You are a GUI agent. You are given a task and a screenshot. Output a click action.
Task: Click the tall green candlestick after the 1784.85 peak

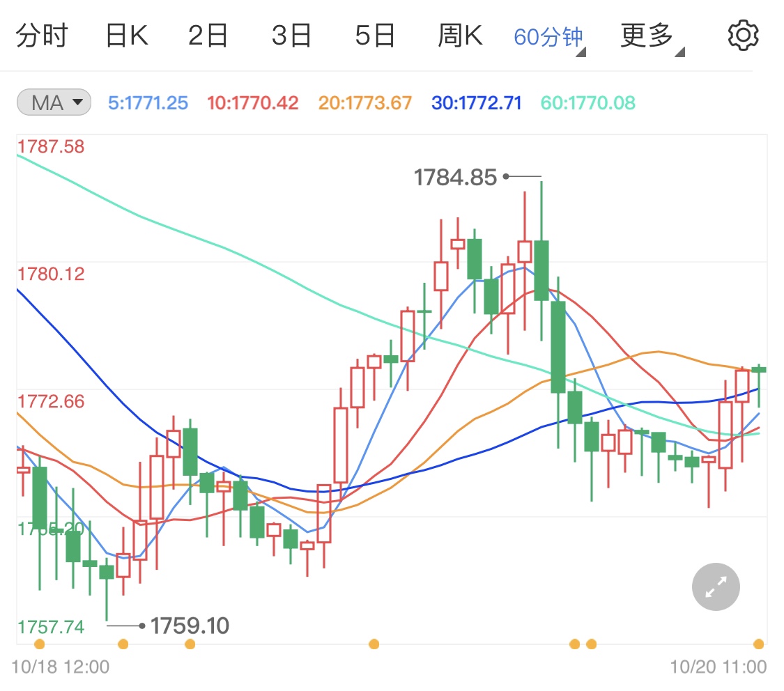[x=558, y=347]
